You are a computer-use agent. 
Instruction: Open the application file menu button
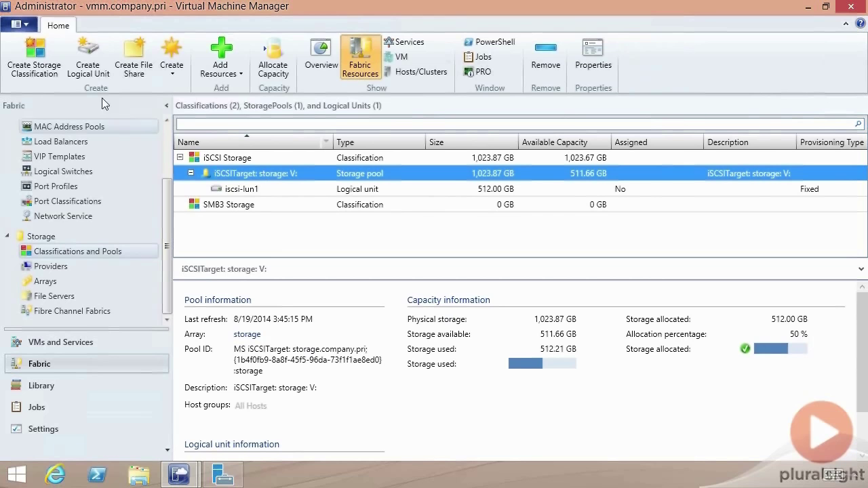(x=20, y=24)
